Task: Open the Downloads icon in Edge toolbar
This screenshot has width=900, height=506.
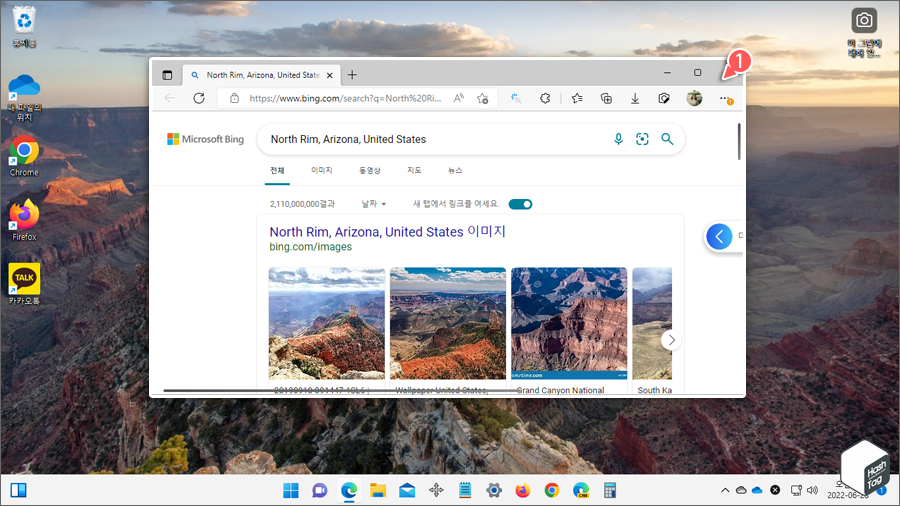Action: (x=635, y=98)
